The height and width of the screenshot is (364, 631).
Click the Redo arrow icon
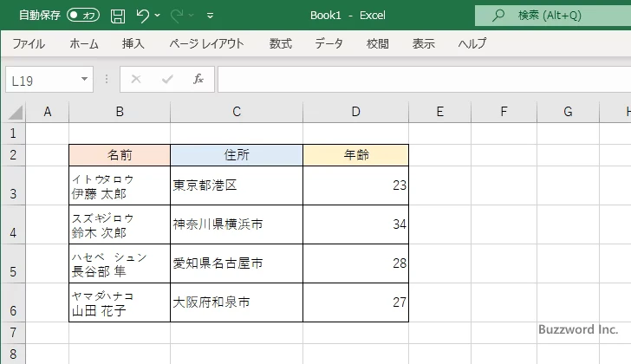[x=177, y=16]
